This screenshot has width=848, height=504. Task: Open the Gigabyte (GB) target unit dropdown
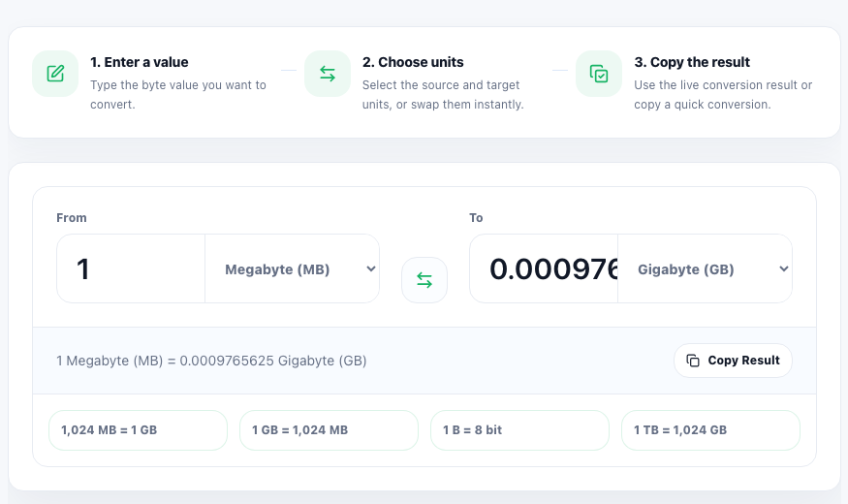point(706,268)
